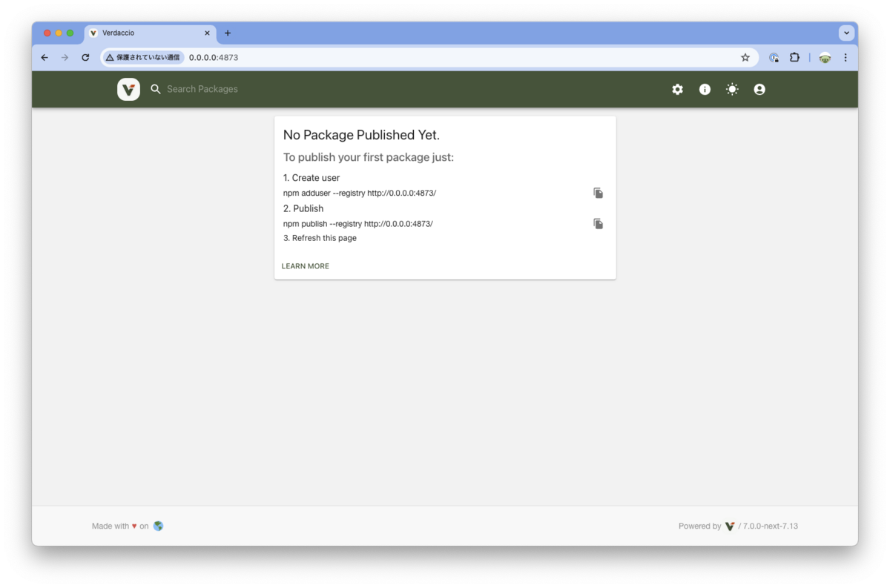Screen dimensions: 890x588
Task: Open the user account login icon
Action: click(759, 89)
